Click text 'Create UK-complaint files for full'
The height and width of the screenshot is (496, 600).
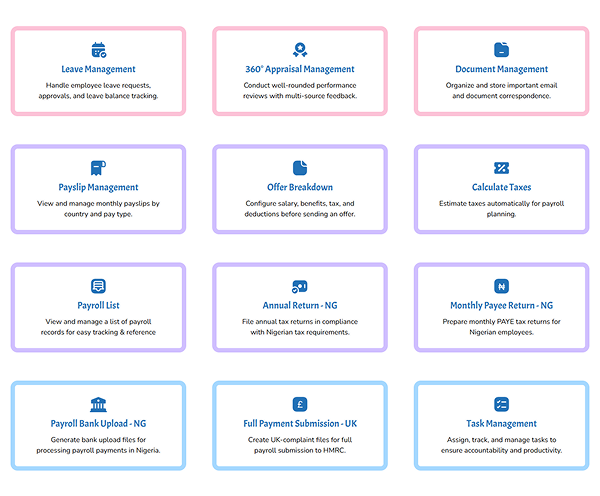tap(300, 440)
